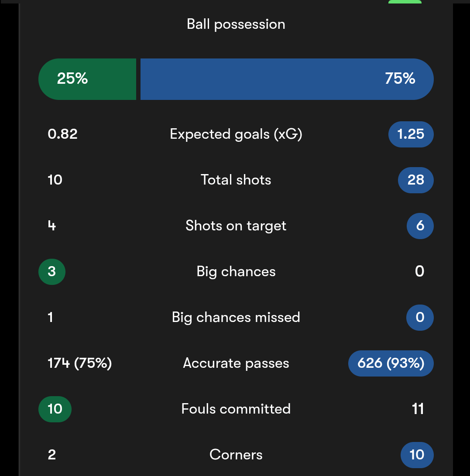The image size is (470, 476).
Task: Click the Big chances missed label
Action: click(x=236, y=317)
